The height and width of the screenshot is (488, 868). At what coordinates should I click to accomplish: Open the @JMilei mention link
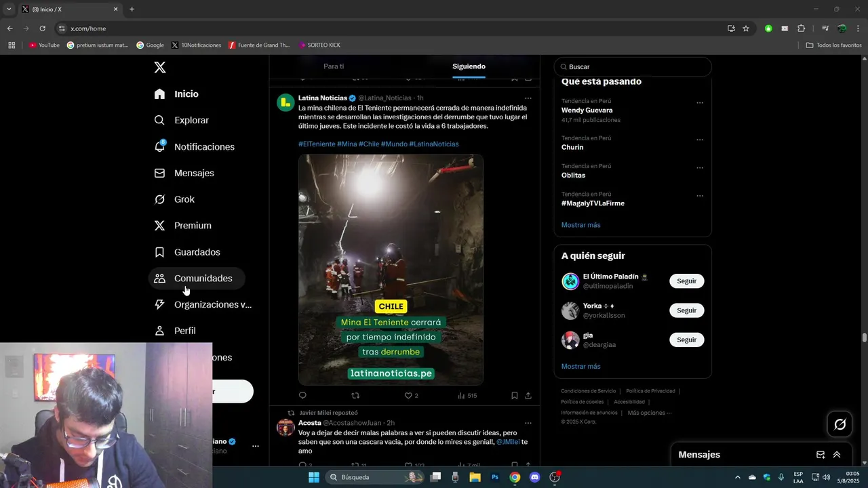point(508,442)
